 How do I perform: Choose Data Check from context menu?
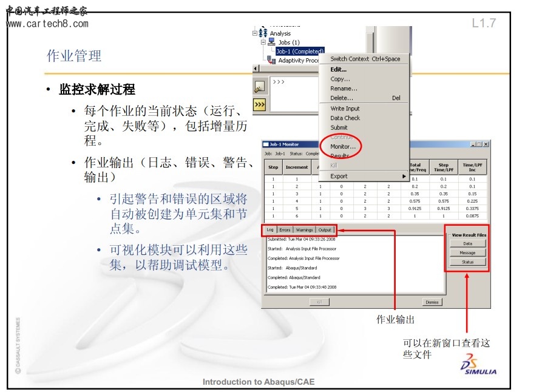[345, 118]
